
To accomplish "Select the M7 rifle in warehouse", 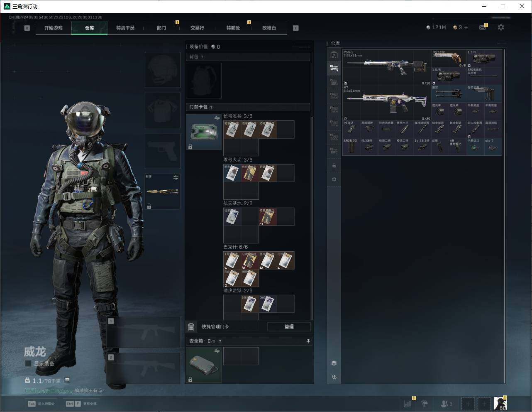I will pos(387,103).
